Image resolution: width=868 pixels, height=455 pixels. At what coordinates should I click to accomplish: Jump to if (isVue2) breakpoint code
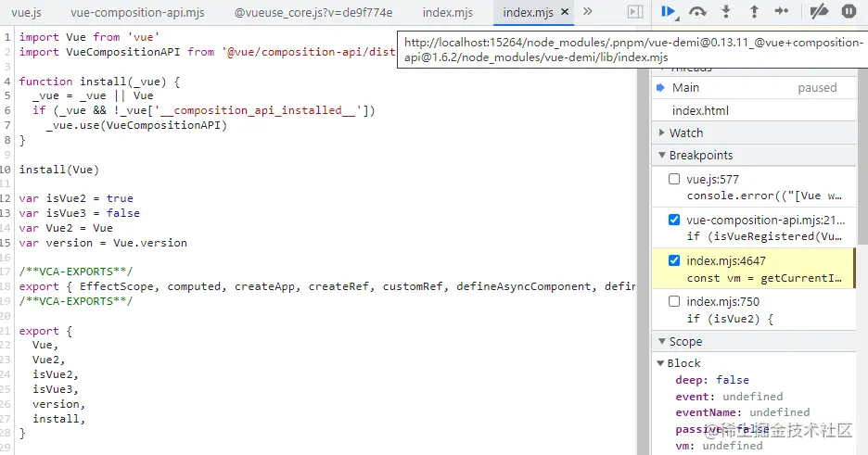730,319
